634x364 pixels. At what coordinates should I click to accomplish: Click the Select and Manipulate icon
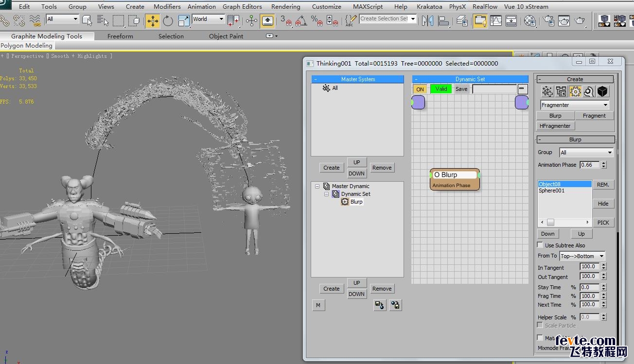pos(251,20)
